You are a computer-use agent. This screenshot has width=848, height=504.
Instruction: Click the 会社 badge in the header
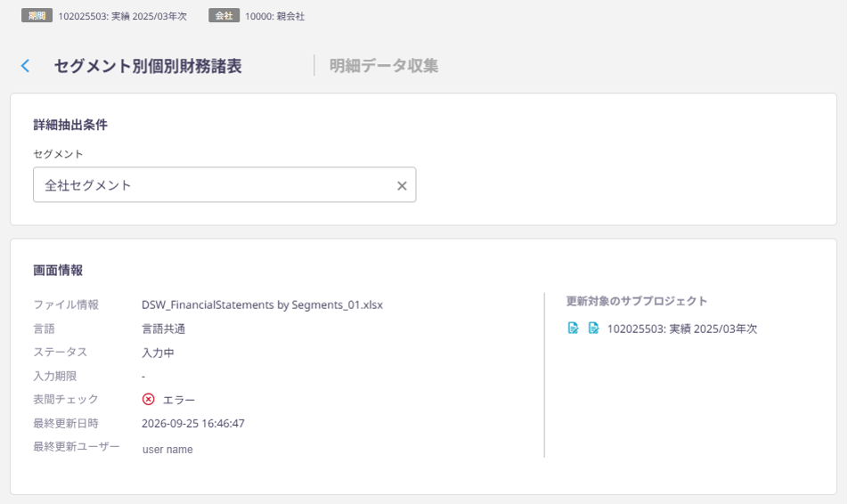(224, 16)
